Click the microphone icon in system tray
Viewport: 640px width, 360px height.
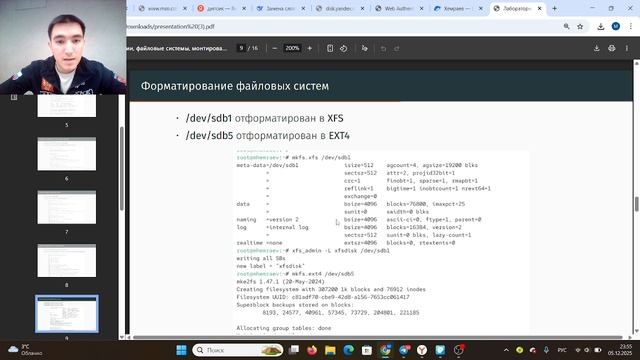pos(546,350)
